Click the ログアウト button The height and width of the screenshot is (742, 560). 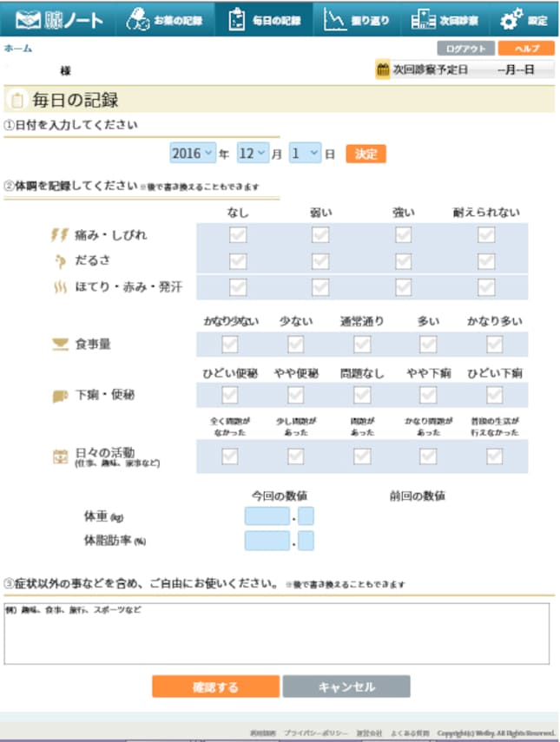point(466,49)
